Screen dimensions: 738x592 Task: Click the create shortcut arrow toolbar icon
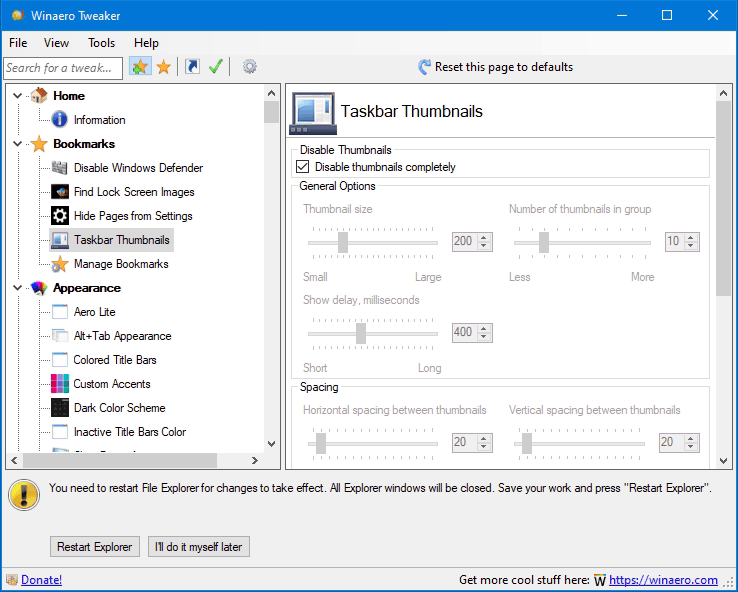tap(192, 67)
